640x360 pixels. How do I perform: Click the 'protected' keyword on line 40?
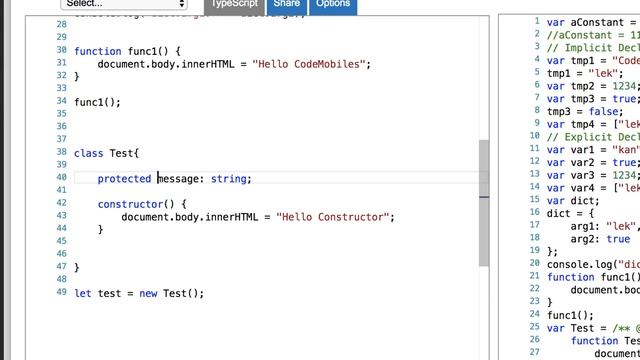point(124,179)
